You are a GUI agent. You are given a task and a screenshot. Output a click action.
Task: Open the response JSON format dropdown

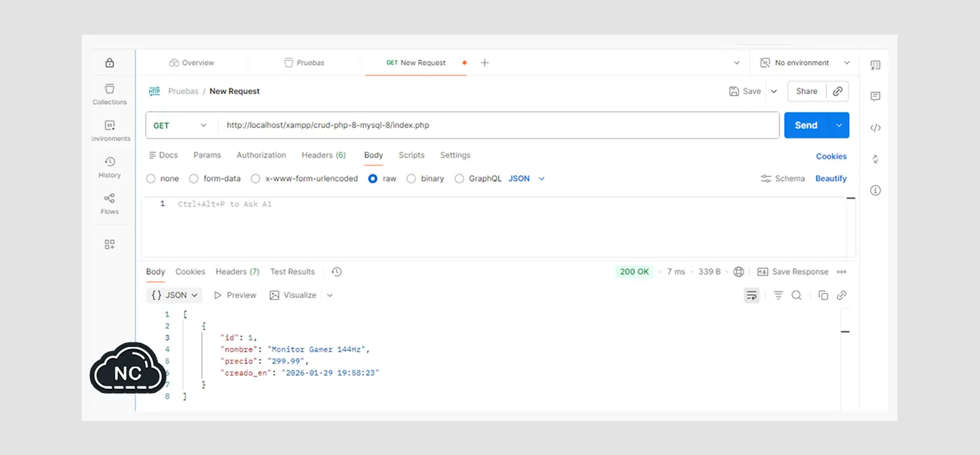tap(174, 295)
